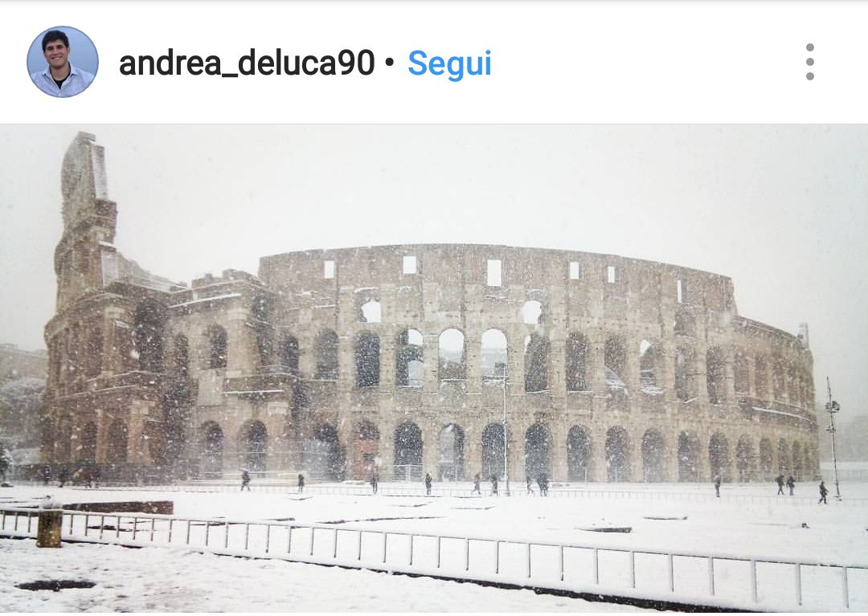Tap the bullet separator before Segui
Image resolution: width=868 pixels, height=616 pixels.
pyautogui.click(x=390, y=62)
